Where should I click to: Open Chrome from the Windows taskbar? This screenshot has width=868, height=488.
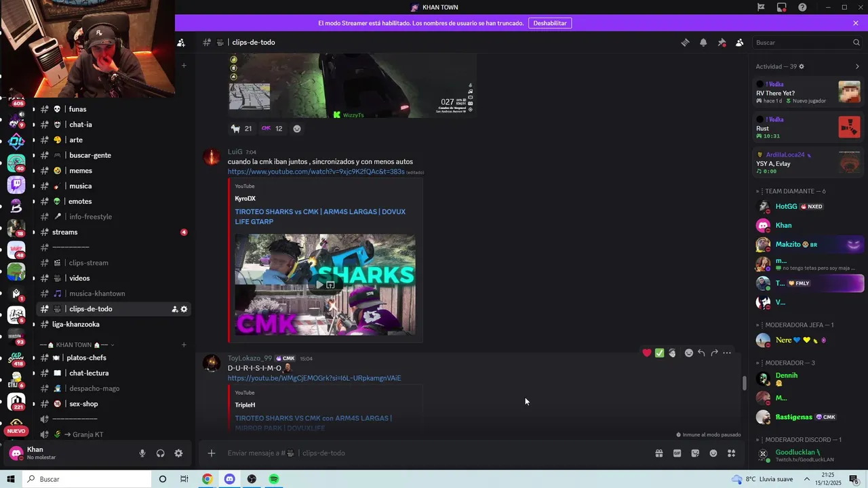click(208, 479)
